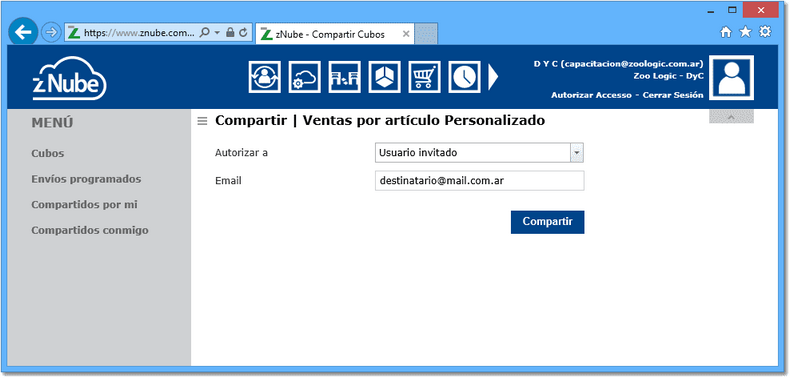Image resolution: width=790 pixels, height=378 pixels.
Task: Open Envíos programados menu item
Action: 86,179
